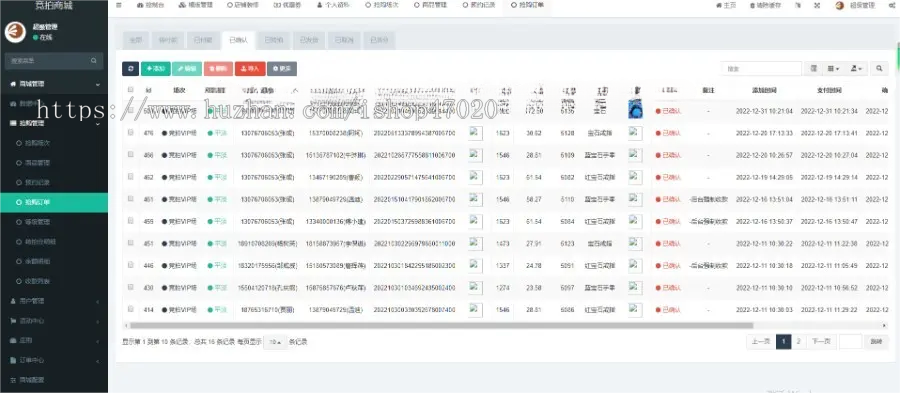
Task: Tick the checkbox for row id 461
Action: coord(131,199)
